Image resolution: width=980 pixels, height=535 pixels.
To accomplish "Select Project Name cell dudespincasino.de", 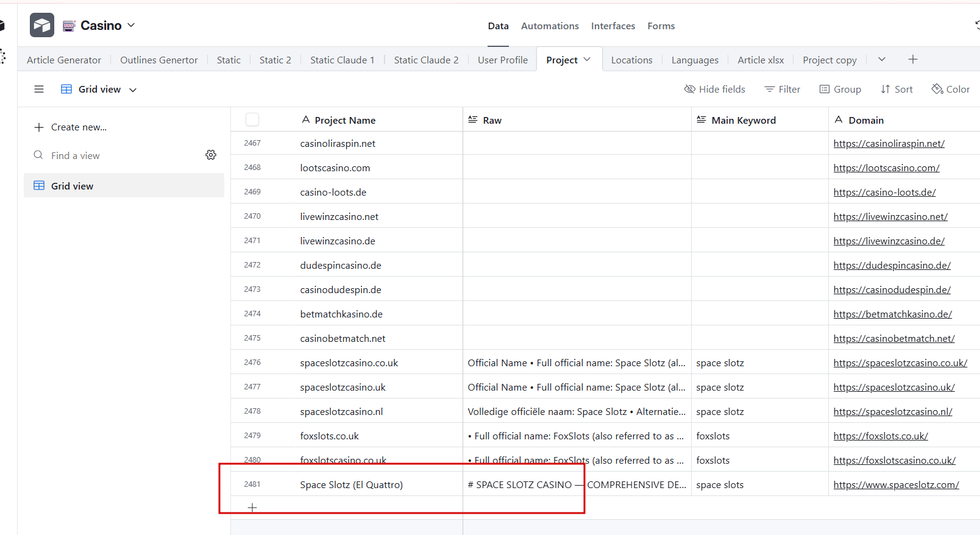I will [347, 265].
